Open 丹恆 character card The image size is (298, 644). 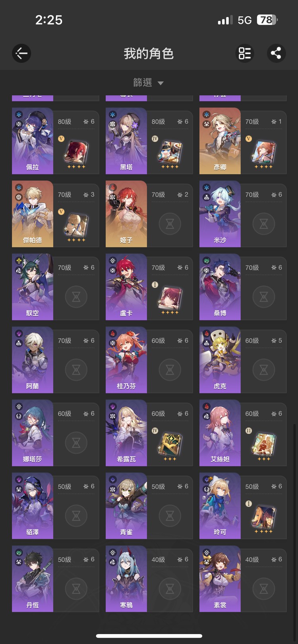(56, 579)
